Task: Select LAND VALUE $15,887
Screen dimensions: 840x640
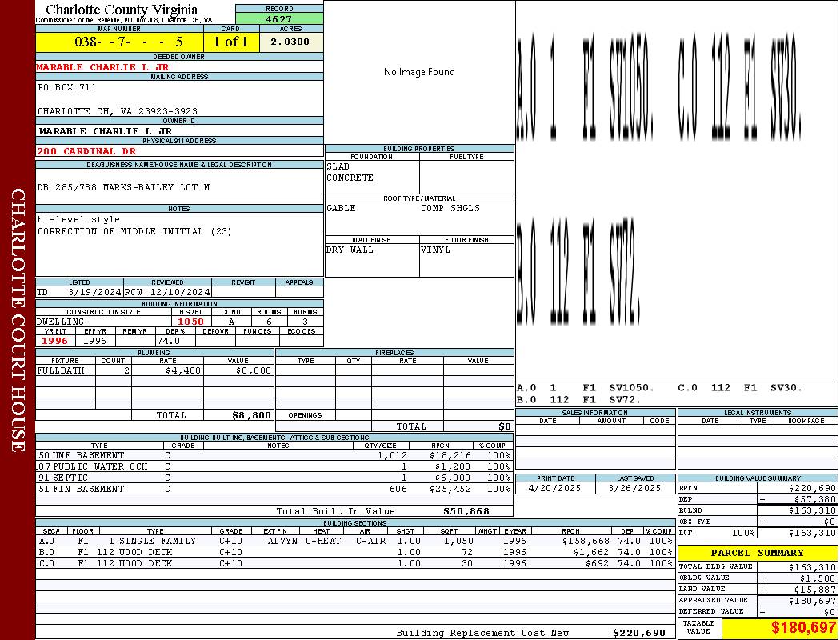Action: click(815, 590)
